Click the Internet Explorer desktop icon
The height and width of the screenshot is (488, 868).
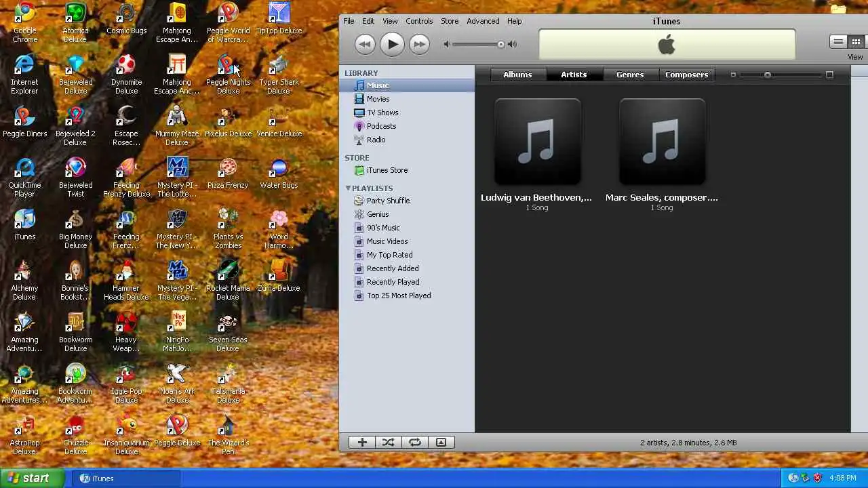point(24,74)
